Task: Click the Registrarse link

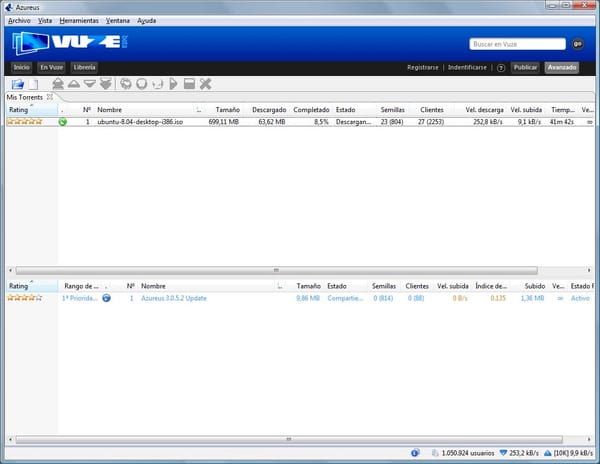Action: [422, 67]
